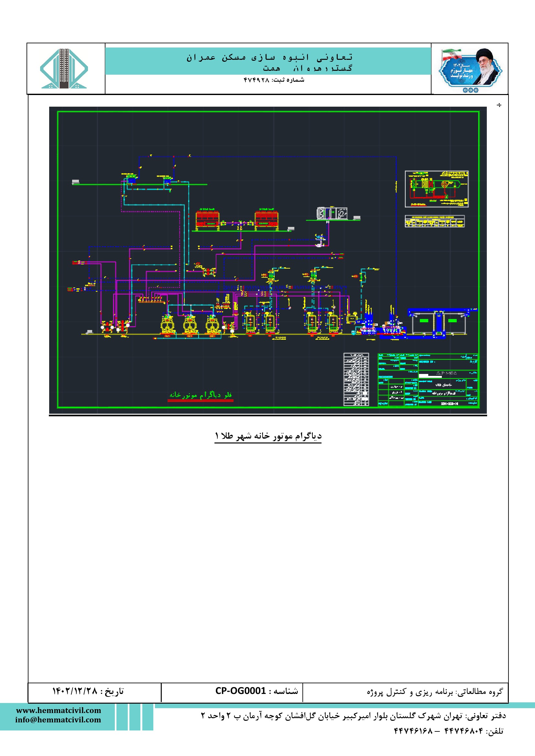Select the phone number '۴۴۷۴۶۱۶۸'

pos(413,731)
